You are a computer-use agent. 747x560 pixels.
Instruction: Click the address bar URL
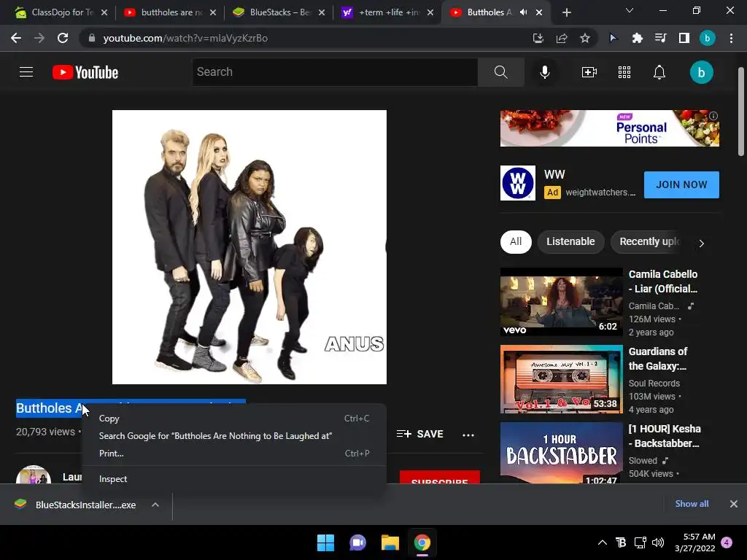(185, 38)
